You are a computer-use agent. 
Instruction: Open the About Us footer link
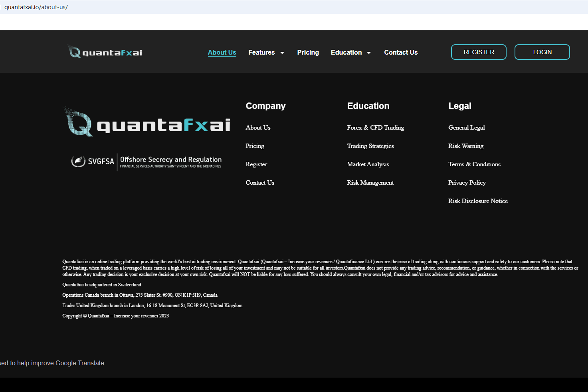[x=258, y=128]
